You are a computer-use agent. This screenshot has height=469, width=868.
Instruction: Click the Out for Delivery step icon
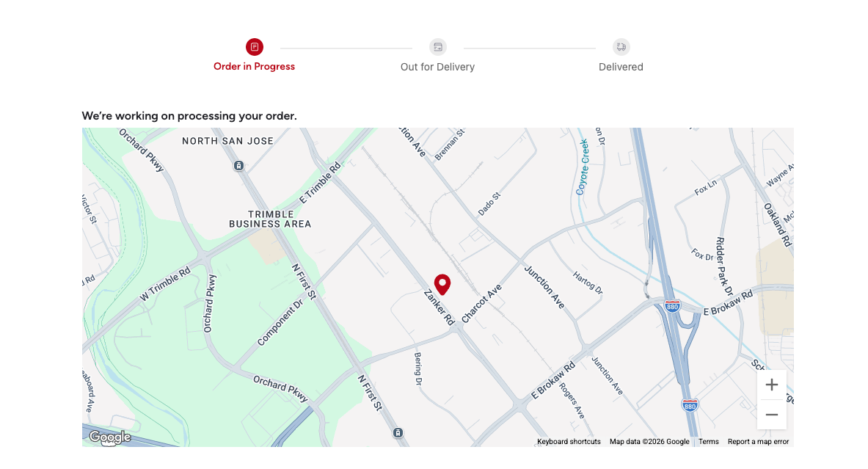[438, 47]
